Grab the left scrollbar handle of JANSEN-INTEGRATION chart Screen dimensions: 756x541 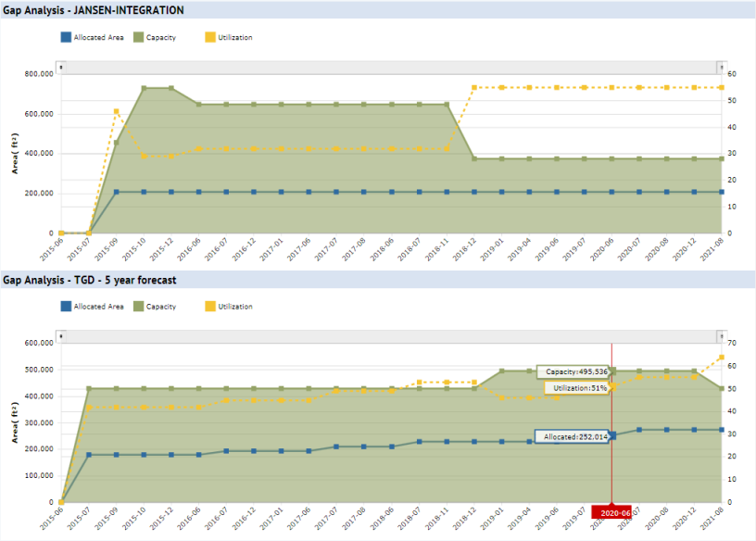click(61, 68)
